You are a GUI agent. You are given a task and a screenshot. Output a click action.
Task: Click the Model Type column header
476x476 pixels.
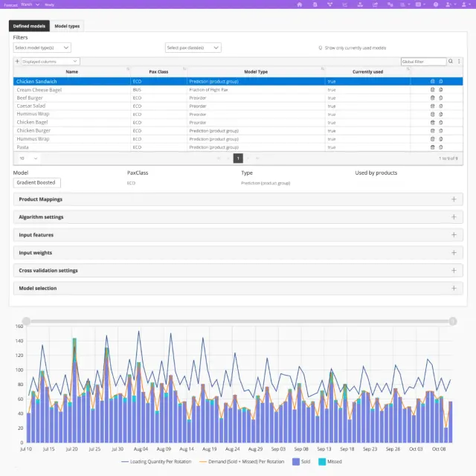pyautogui.click(x=256, y=71)
